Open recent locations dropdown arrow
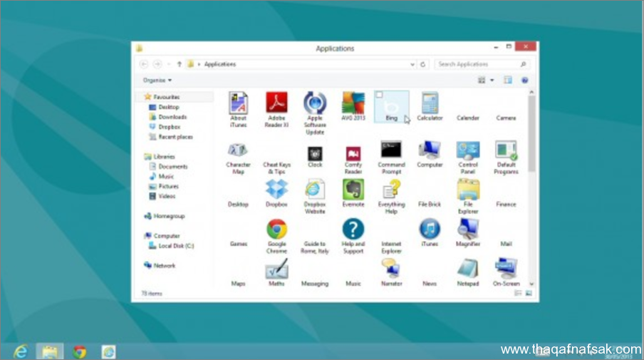The height and width of the screenshot is (360, 644). pos(169,65)
